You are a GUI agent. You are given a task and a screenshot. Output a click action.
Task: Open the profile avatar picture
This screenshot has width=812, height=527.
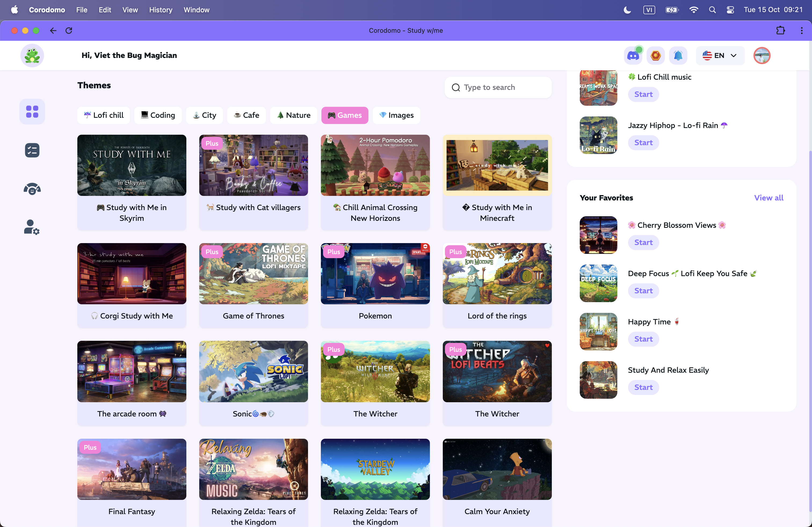(762, 55)
